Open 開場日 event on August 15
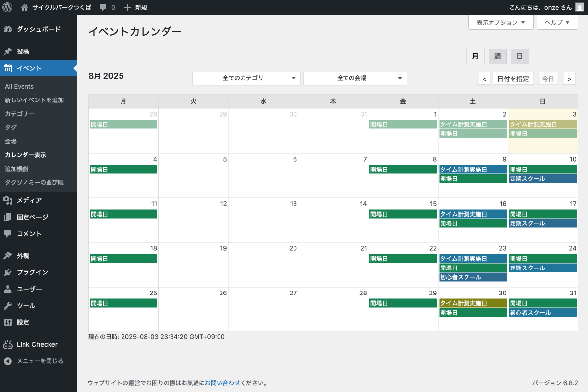Image resolution: width=588 pixels, height=392 pixels. 403,214
